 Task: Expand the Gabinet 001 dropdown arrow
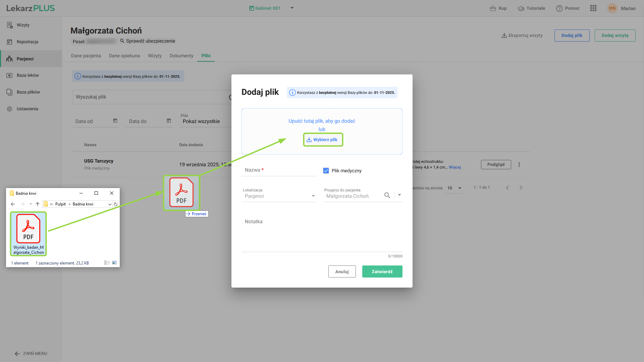point(292,8)
